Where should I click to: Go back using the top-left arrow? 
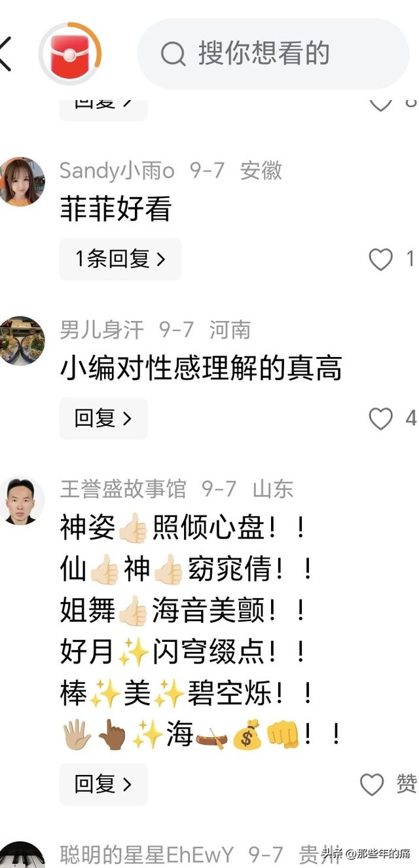5,54
